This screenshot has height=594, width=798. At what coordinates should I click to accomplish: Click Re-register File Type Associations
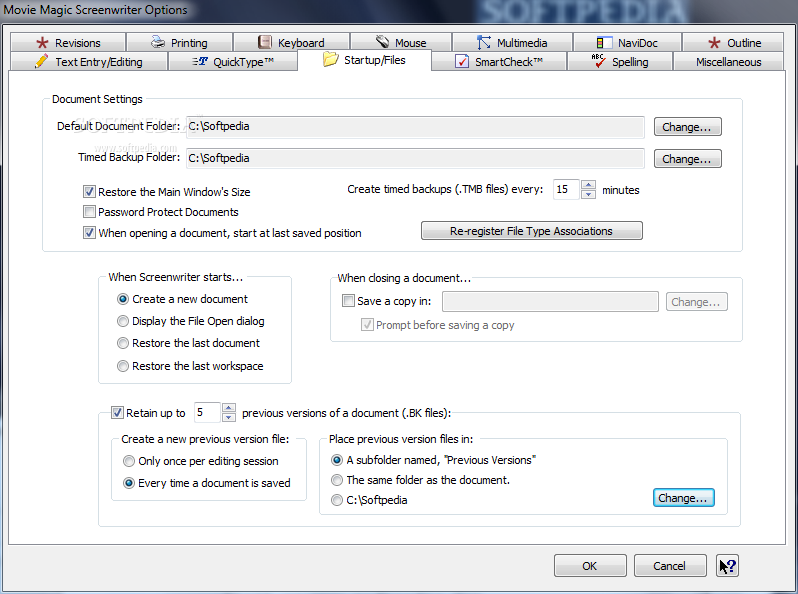(532, 231)
